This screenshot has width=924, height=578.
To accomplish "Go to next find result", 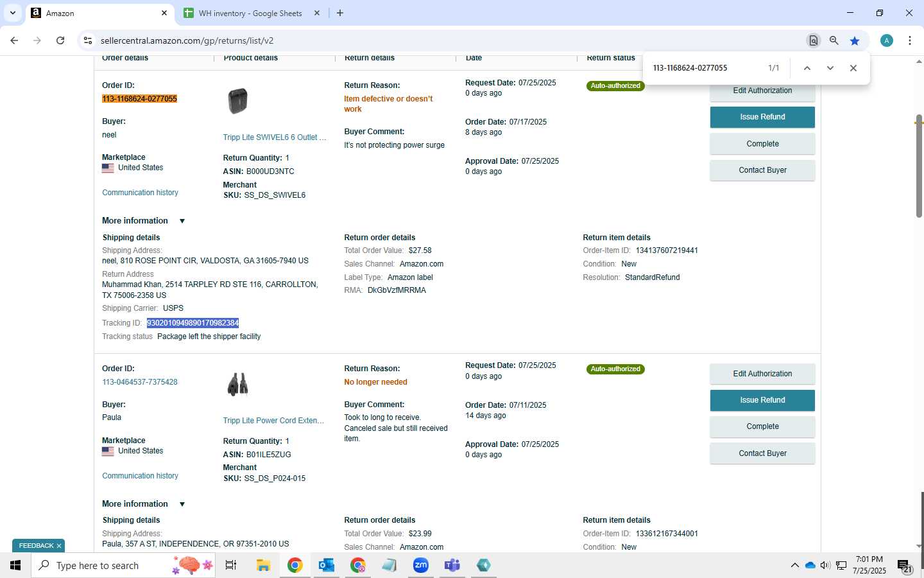I will click(830, 68).
